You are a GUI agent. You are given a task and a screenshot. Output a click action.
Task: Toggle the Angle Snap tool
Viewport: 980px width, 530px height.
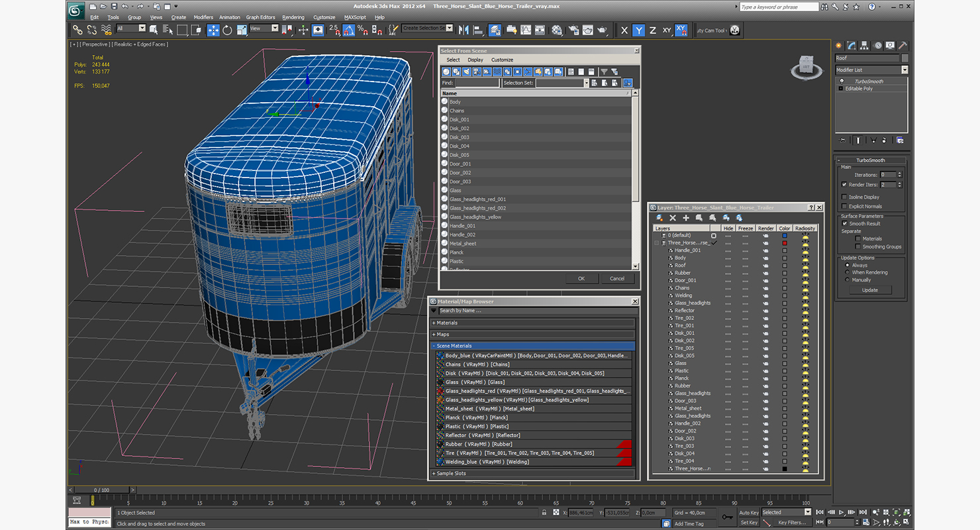349,30
